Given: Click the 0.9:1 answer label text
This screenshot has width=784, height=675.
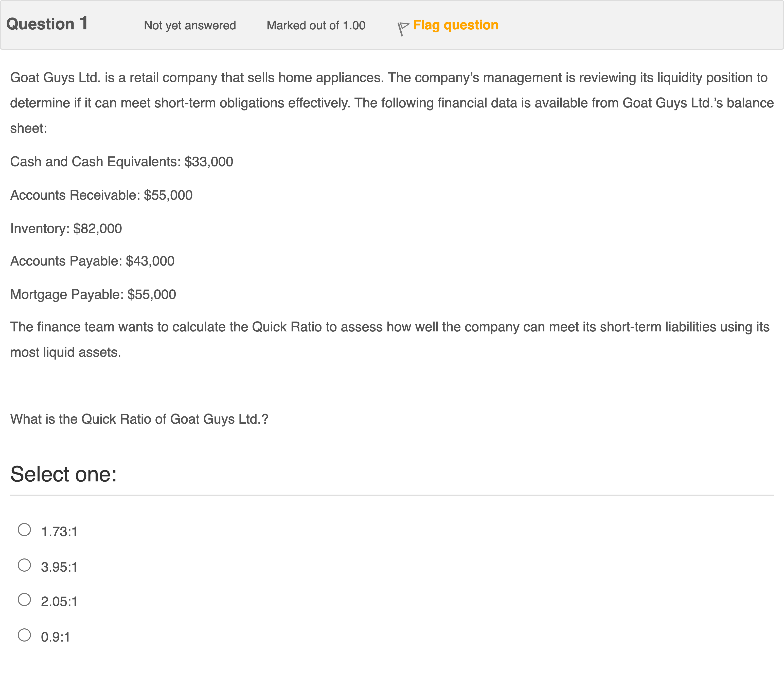Looking at the screenshot, I should (x=56, y=637).
